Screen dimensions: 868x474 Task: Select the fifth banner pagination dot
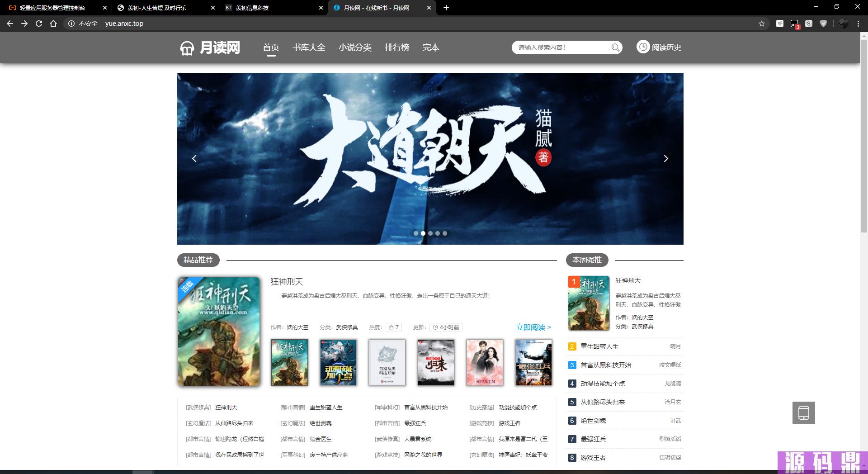tap(445, 233)
